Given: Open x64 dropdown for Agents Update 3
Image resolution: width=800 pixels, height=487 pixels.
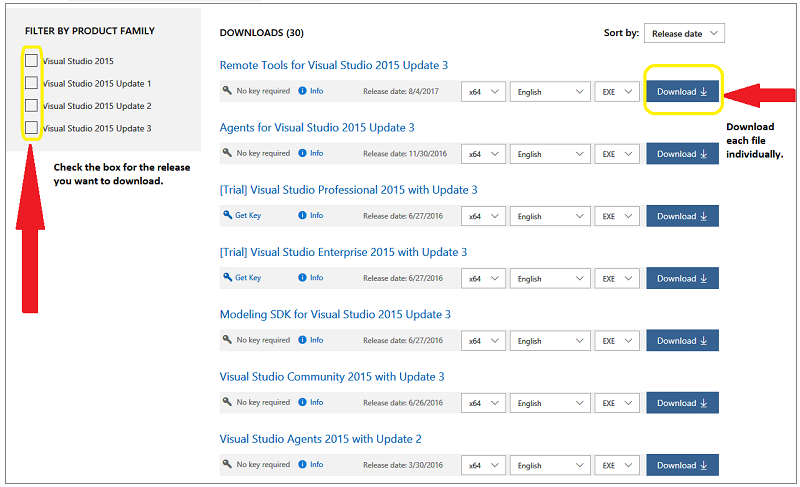Looking at the screenshot, I should (x=483, y=154).
